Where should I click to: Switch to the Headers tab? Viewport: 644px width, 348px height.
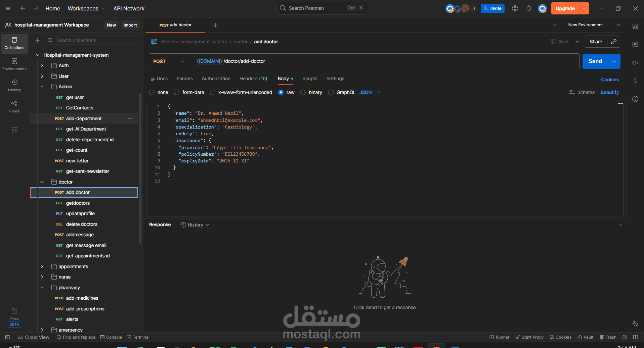click(253, 79)
